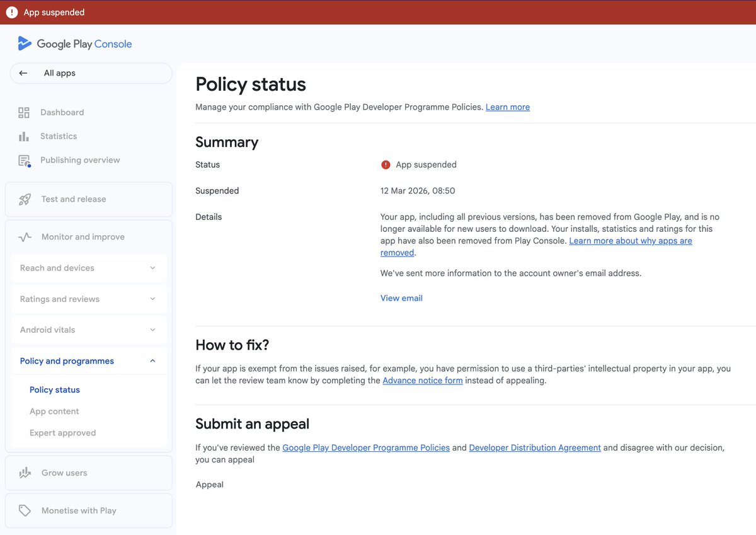This screenshot has width=756, height=535.
Task: Click the Monitor and improve pulse icon
Action: tap(25, 237)
